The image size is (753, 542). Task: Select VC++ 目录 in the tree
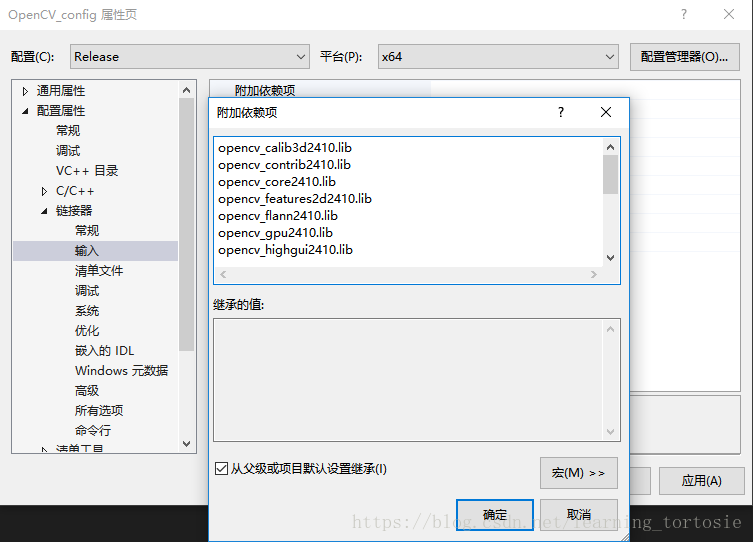pos(87,171)
